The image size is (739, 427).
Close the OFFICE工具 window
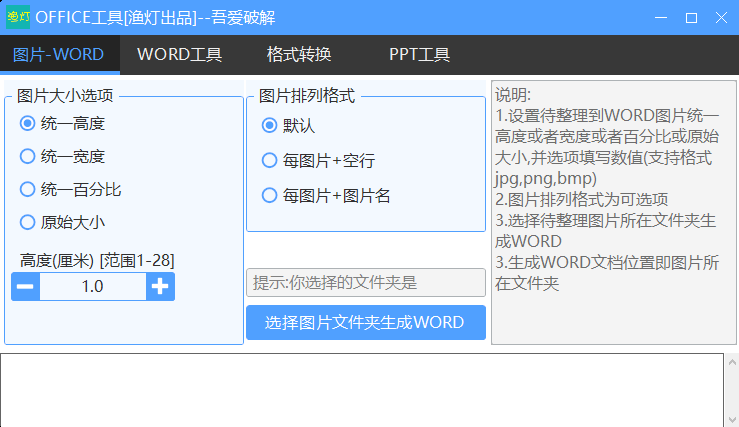pyautogui.click(x=721, y=17)
